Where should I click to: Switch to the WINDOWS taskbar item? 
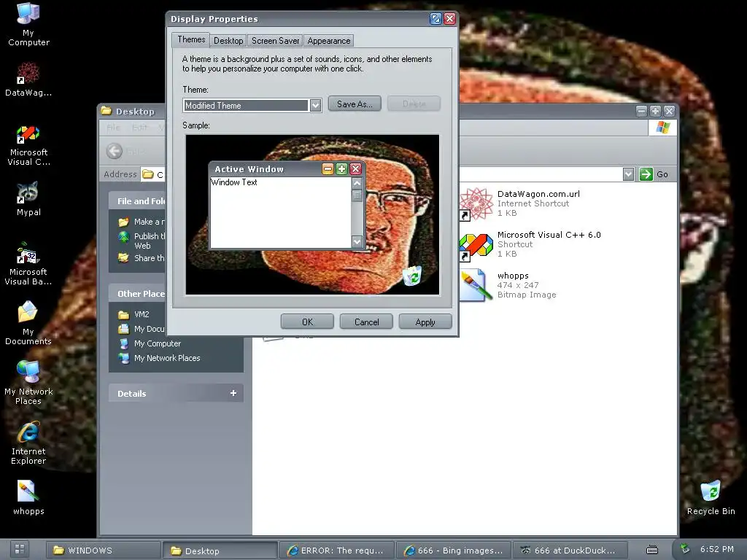(x=104, y=550)
